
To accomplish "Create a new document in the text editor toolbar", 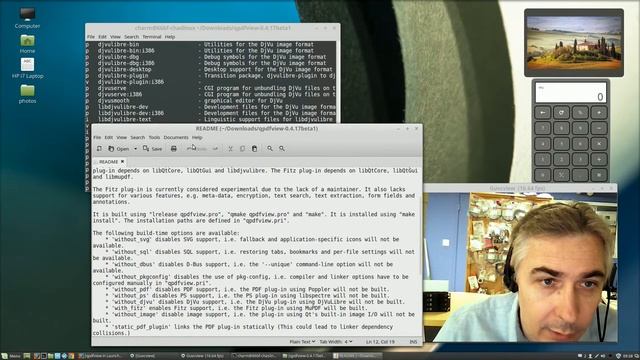I will (x=99, y=149).
